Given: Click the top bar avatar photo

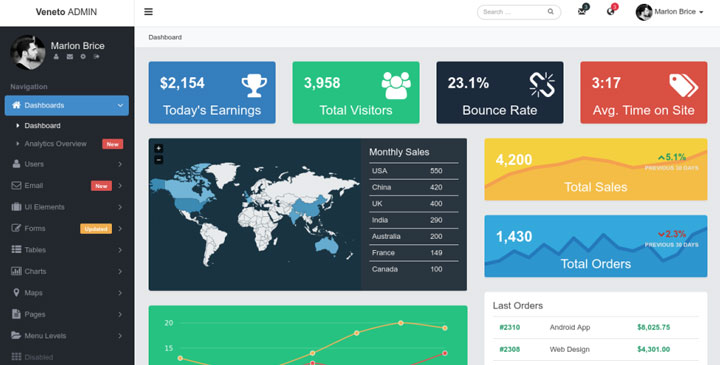Looking at the screenshot, I should click(x=644, y=12).
